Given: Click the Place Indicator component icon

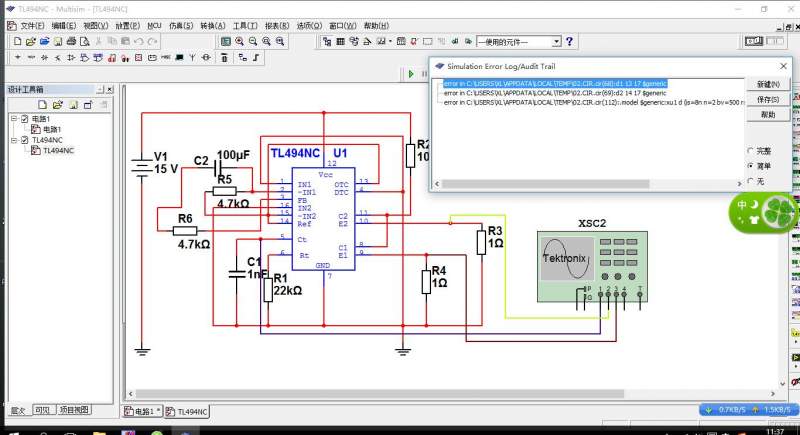Looking at the screenshot, I should point(138,58).
